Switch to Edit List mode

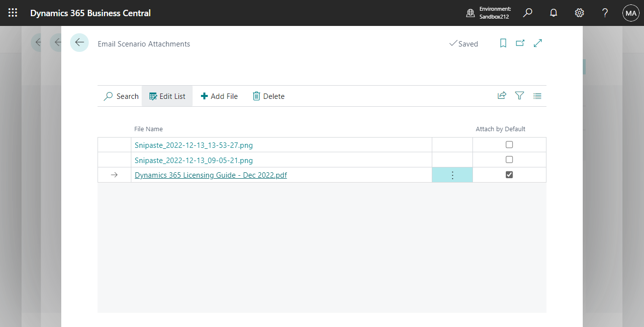pos(167,96)
